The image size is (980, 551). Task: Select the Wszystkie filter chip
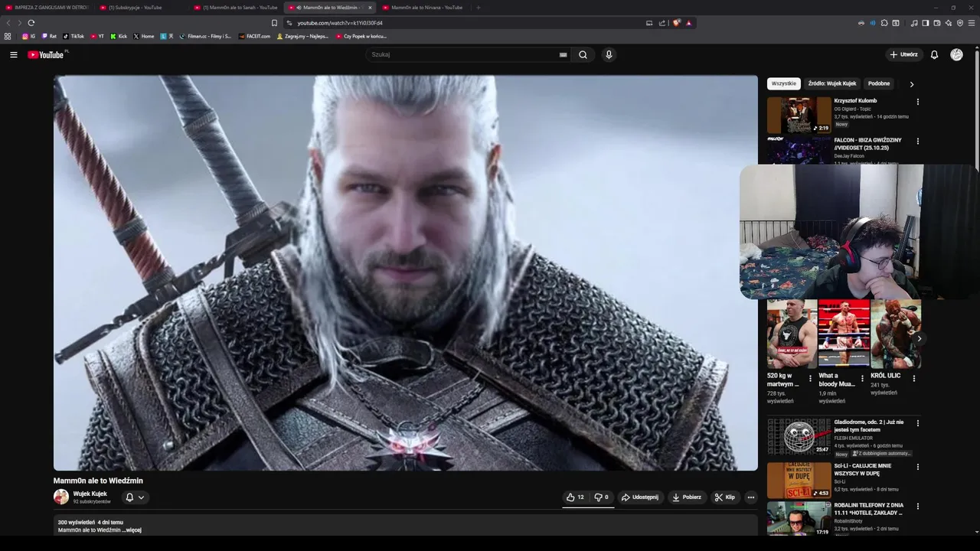(783, 83)
